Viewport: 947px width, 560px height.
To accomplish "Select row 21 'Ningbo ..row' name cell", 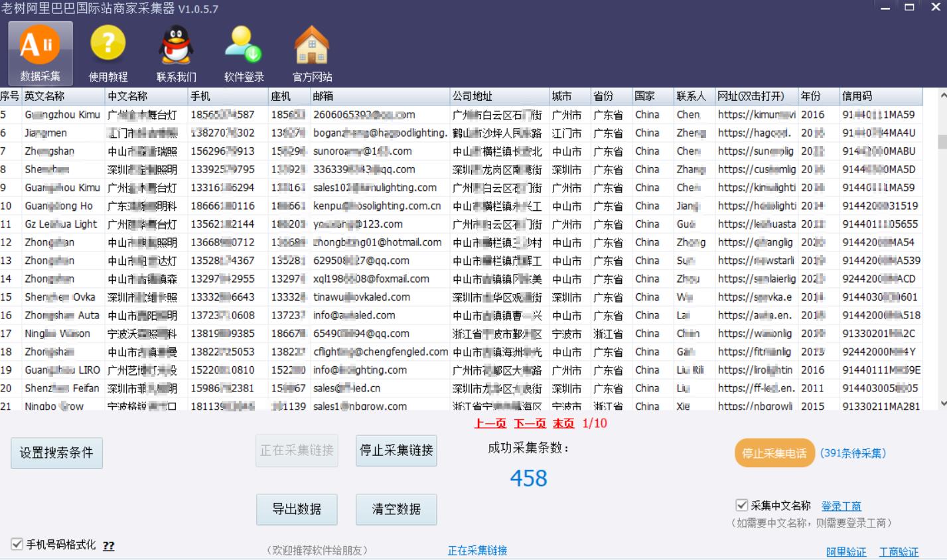I will (63, 405).
